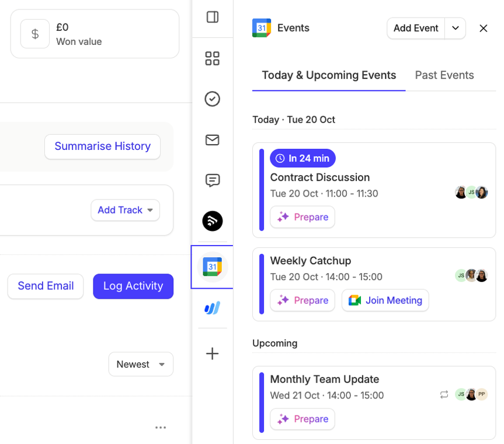Select the Google Calendar icon in sidebar
504x444 pixels.
(212, 267)
